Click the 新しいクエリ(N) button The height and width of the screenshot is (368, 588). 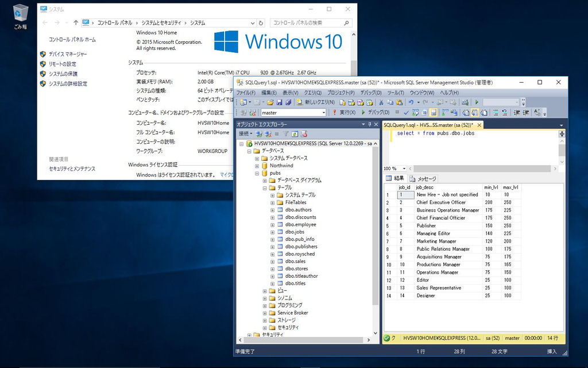coord(316,102)
